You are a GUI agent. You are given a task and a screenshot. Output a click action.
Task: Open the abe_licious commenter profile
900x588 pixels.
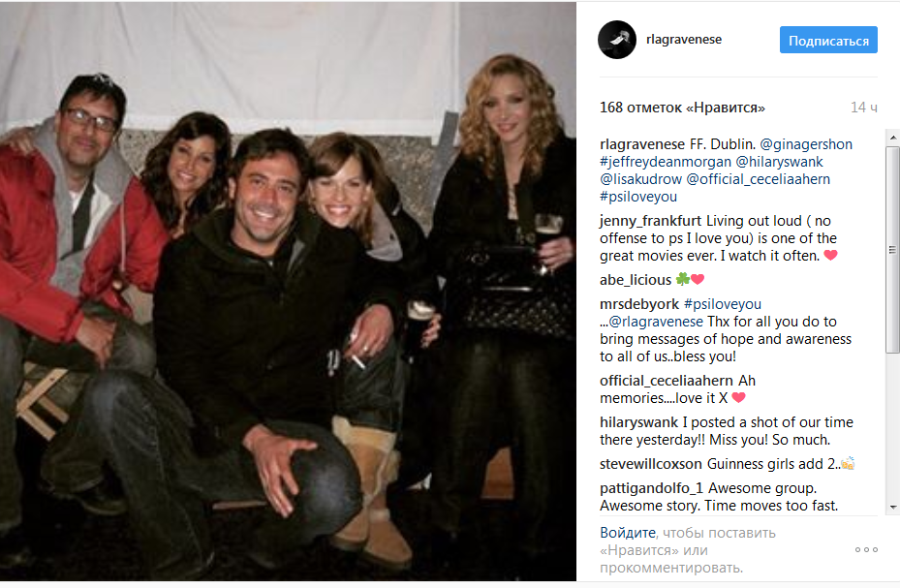point(636,279)
